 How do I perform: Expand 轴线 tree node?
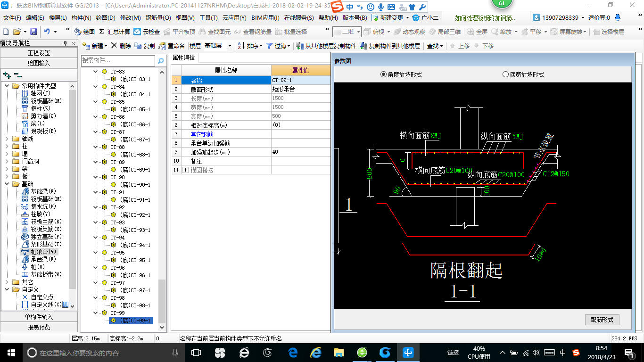pos(7,139)
